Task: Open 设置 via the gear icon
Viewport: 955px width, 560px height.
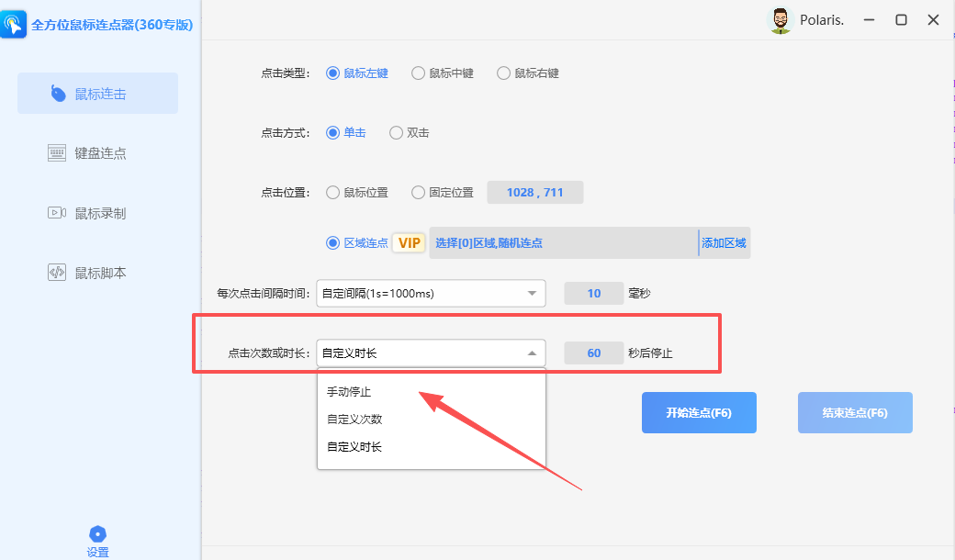Action: tap(97, 540)
